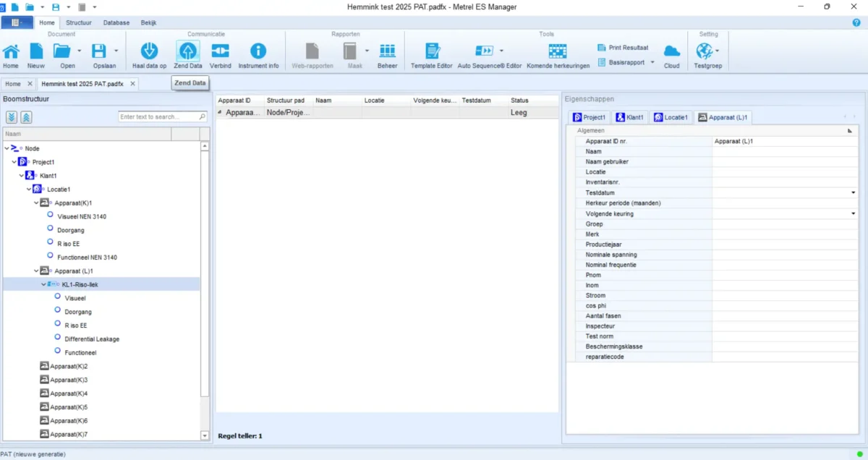868x460 pixels.
Task: Click the Haal data op download icon
Action: click(149, 52)
